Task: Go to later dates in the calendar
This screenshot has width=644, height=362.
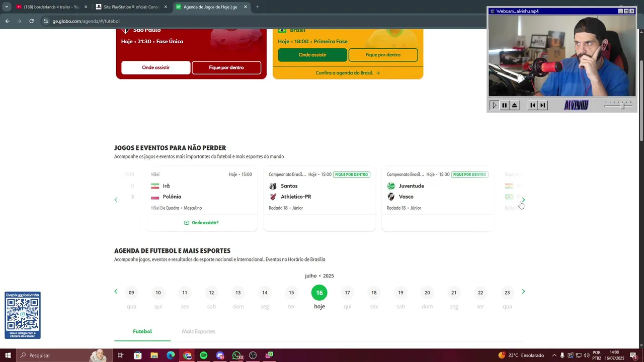Action: click(523, 292)
